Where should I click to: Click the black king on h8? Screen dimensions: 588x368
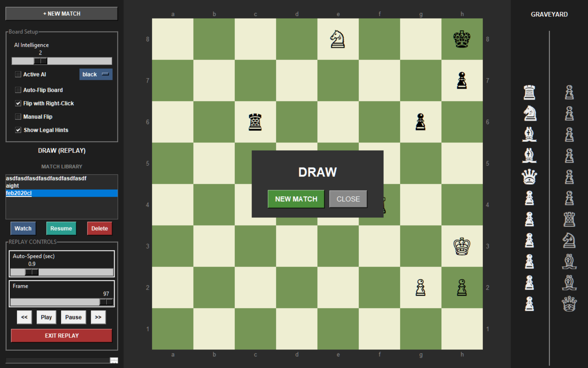462,39
